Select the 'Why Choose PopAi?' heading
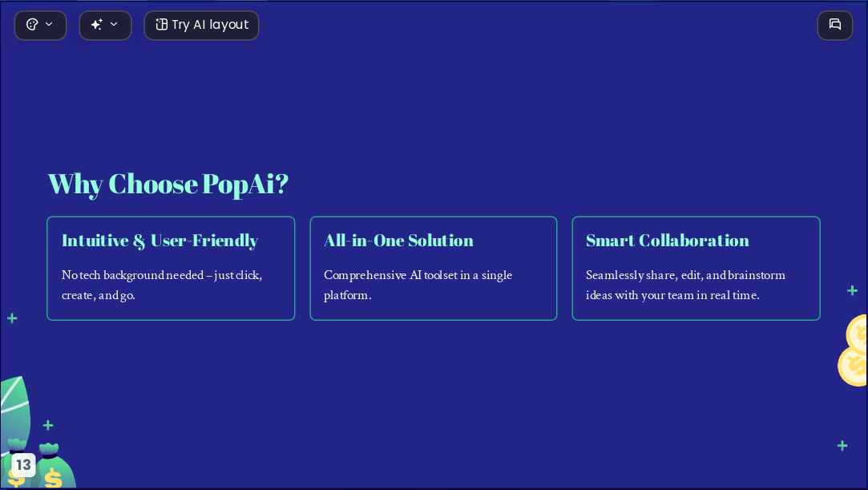Image resolution: width=868 pixels, height=490 pixels. coord(168,184)
